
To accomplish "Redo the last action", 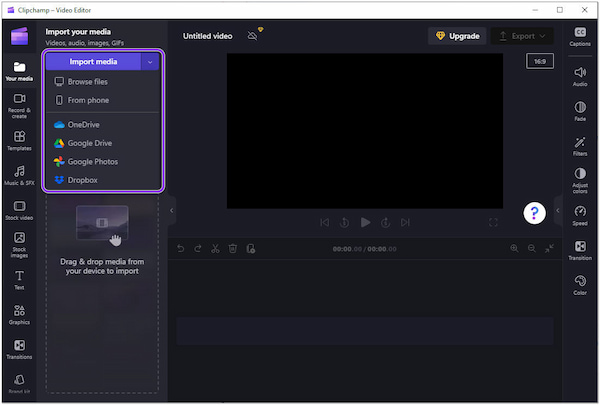I will click(198, 249).
